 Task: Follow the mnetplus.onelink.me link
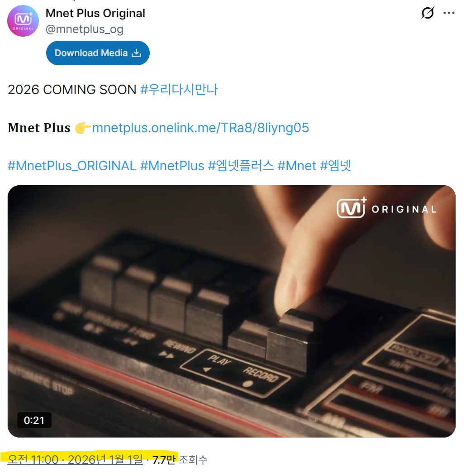point(200,128)
